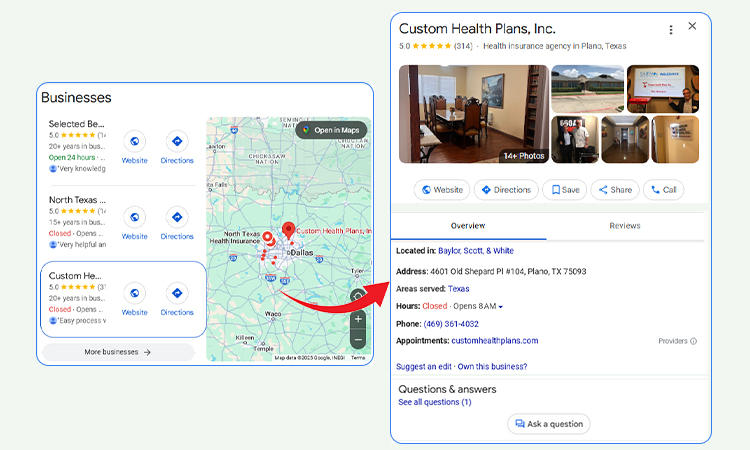Click Suggest an edit link
750x450 pixels.
(424, 366)
